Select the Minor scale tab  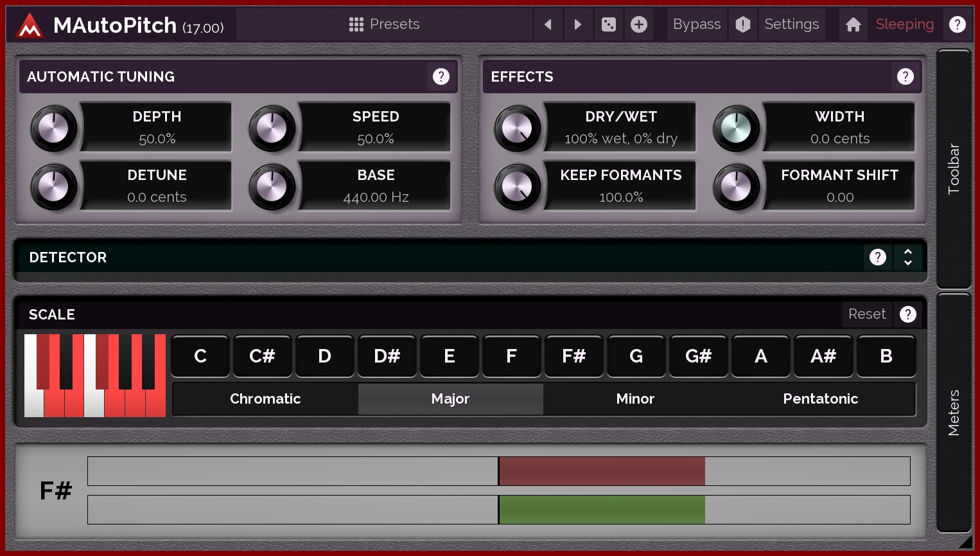click(x=635, y=399)
